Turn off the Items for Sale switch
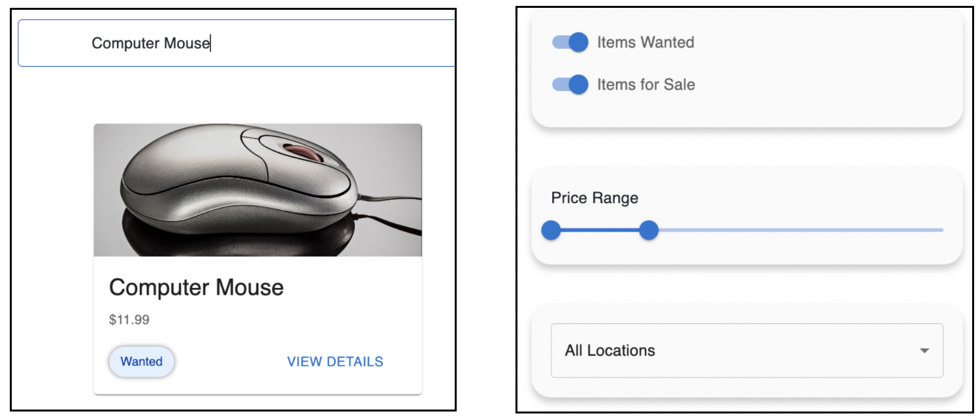The image size is (980, 420). [x=570, y=84]
